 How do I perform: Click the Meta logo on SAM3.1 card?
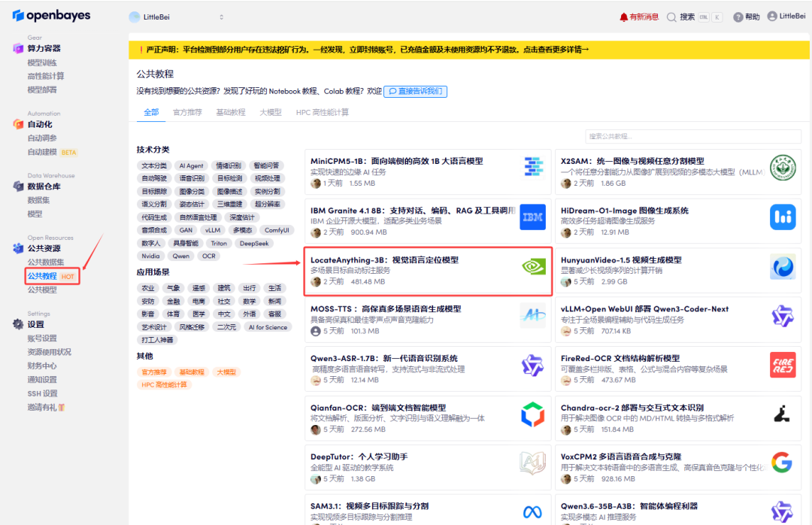(532, 512)
